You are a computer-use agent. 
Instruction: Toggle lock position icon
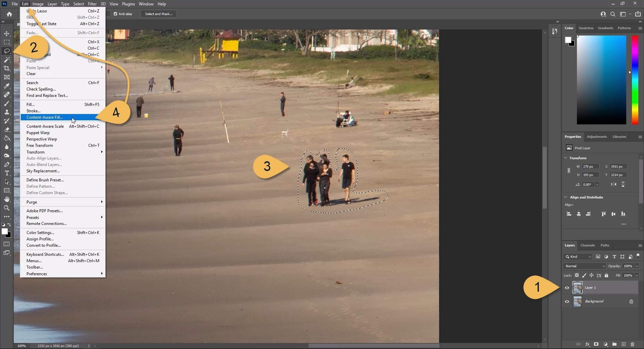coord(591,275)
